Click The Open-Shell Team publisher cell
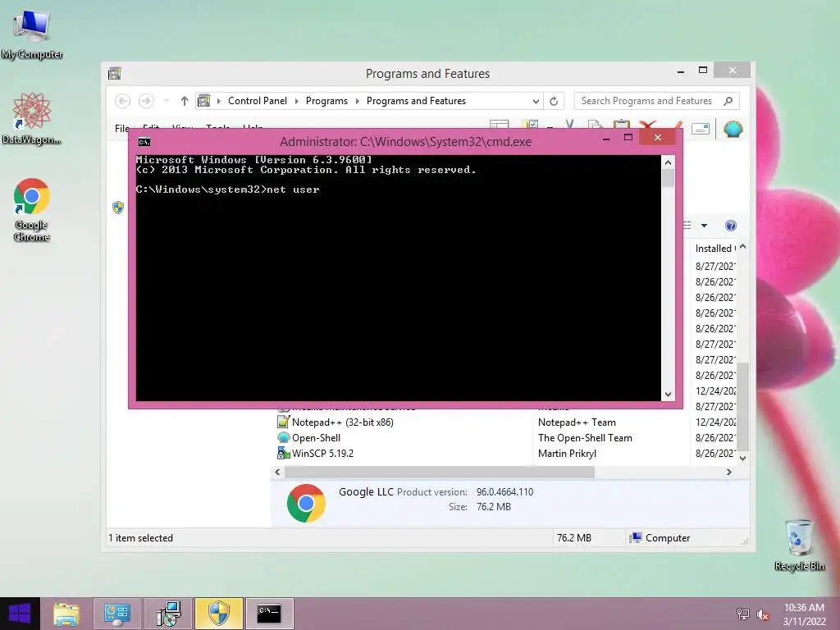 [x=585, y=438]
